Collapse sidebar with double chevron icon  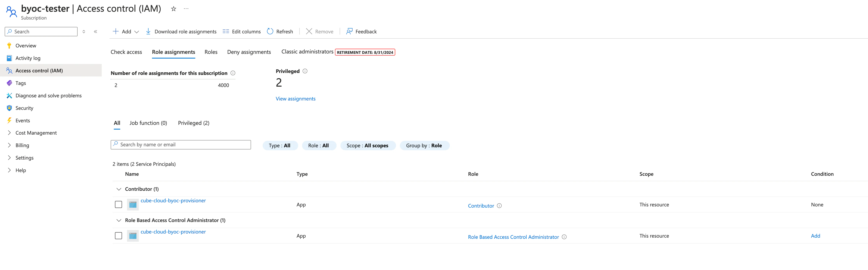(x=96, y=31)
